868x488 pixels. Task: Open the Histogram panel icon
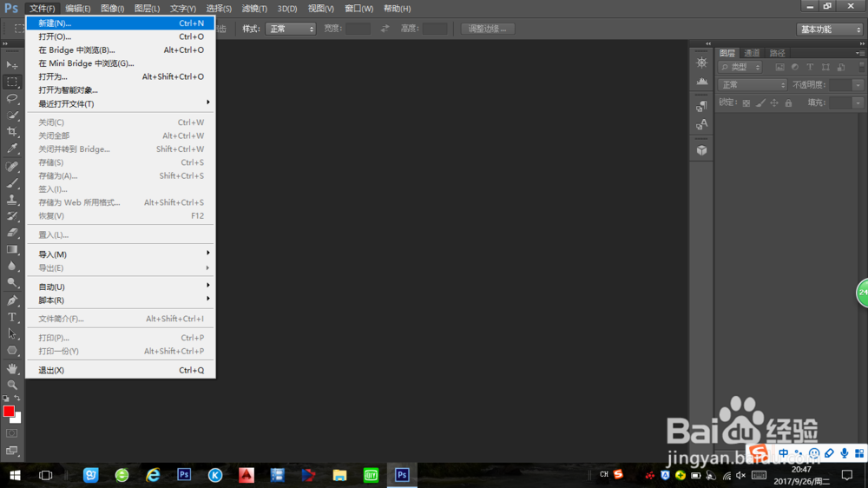point(701,82)
